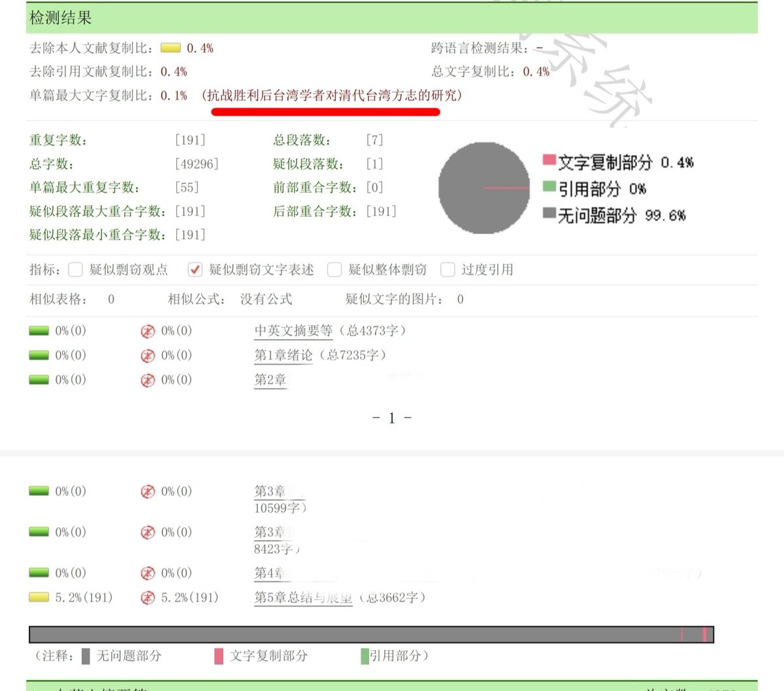This screenshot has height=691, width=784.
Task: Click the 相似公式 没有公式 text
Action: (266, 300)
